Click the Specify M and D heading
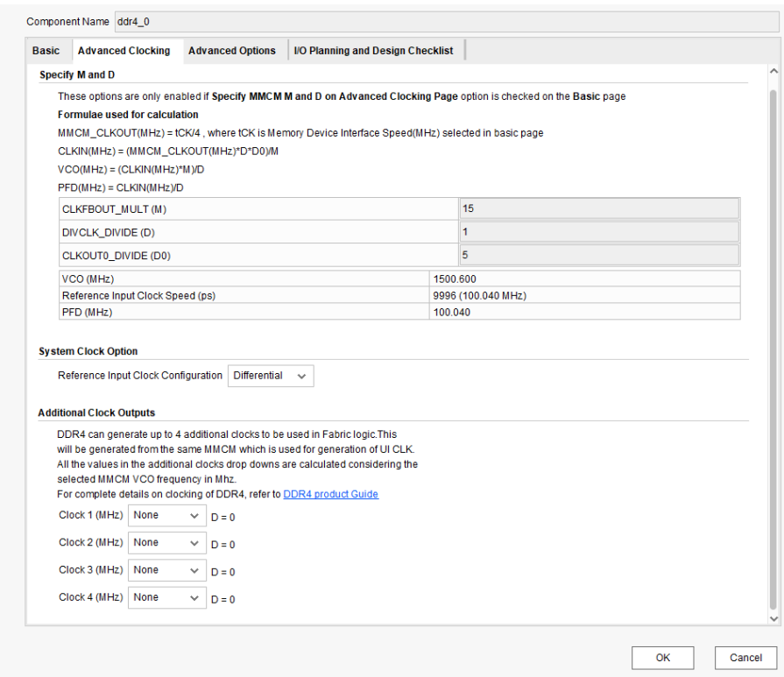 tap(77, 74)
